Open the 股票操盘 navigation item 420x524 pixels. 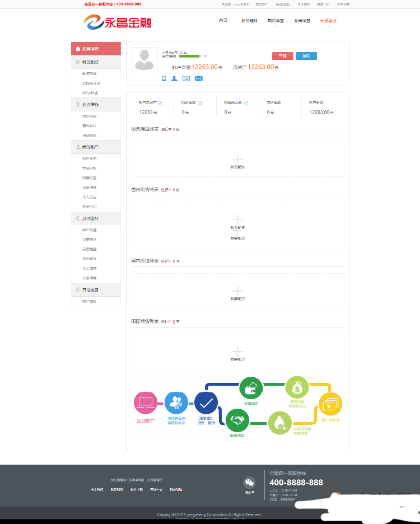coord(302,21)
